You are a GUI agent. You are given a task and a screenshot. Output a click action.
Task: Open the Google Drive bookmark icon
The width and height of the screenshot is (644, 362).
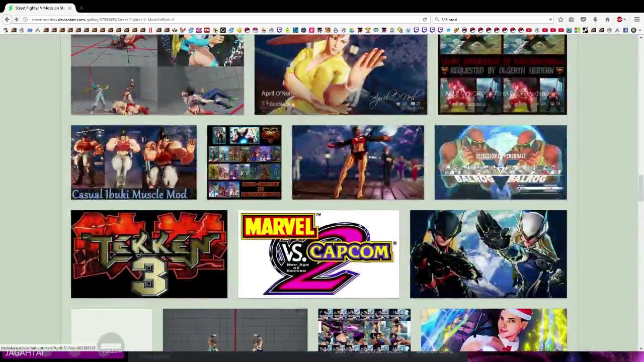[352, 30]
